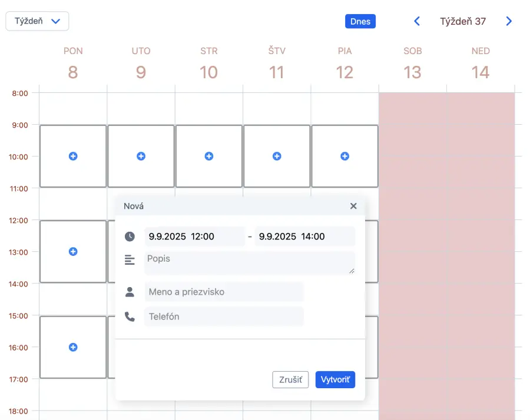Click the Telefón input field

coord(224,316)
